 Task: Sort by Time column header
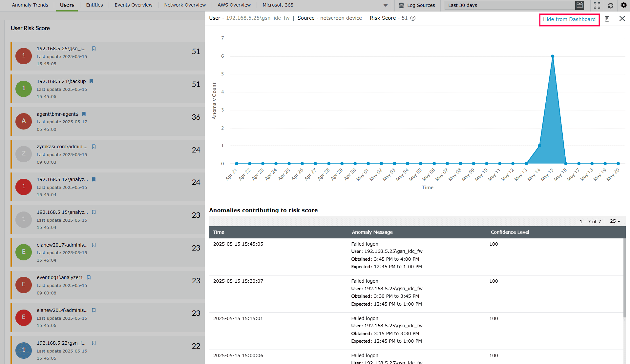(x=219, y=232)
